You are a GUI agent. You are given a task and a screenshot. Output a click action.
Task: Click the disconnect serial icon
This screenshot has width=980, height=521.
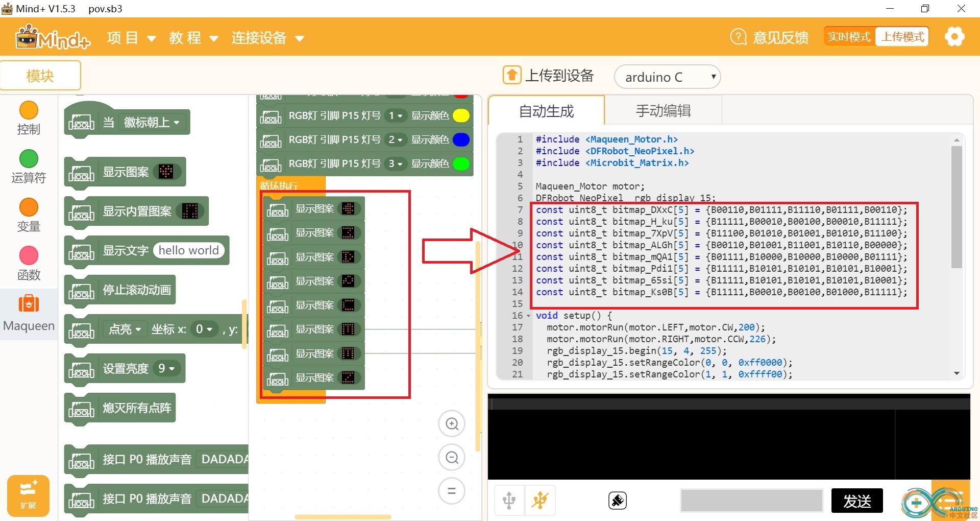pyautogui.click(x=540, y=501)
